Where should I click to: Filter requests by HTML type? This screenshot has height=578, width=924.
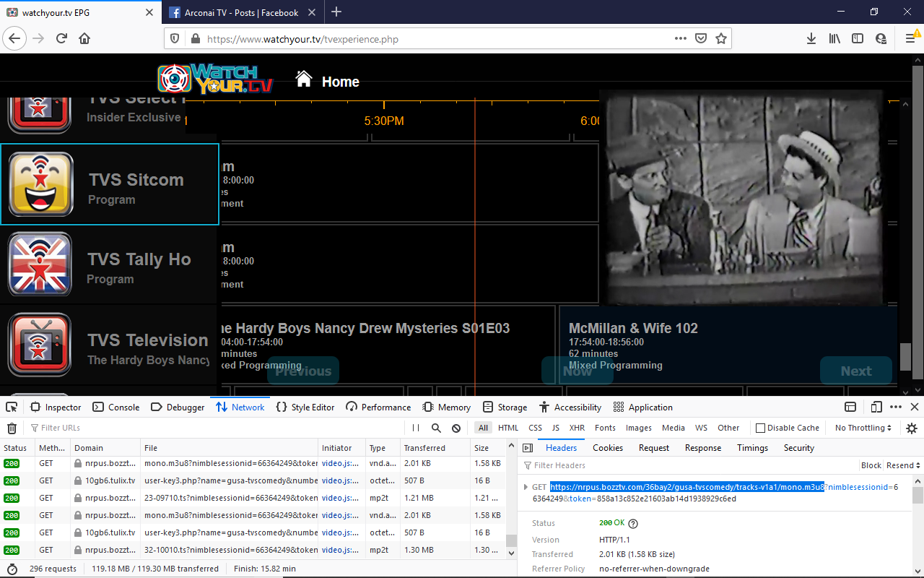pyautogui.click(x=508, y=428)
